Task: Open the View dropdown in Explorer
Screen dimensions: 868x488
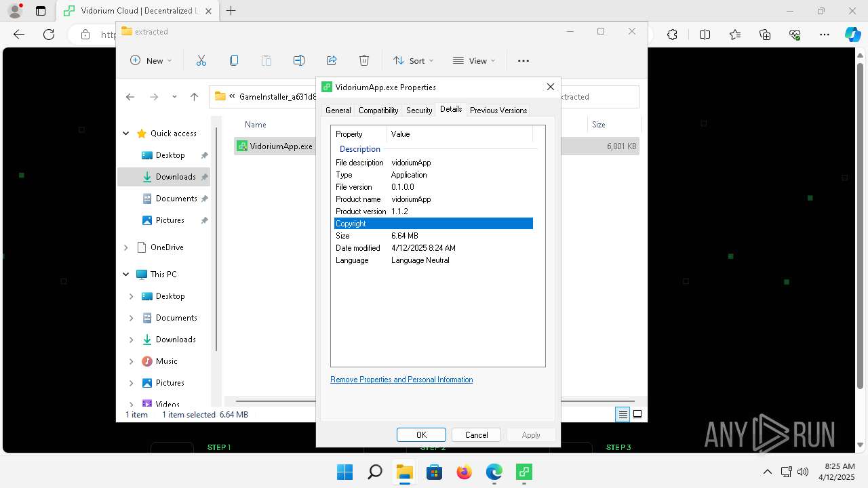Action: click(474, 60)
